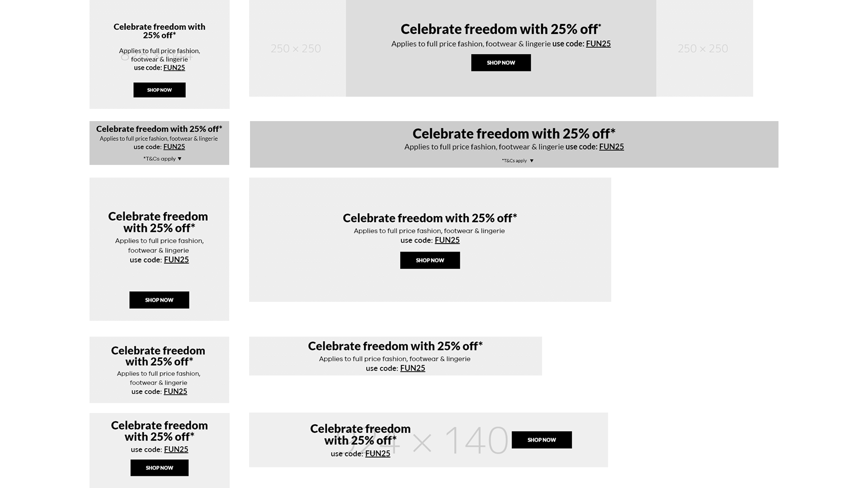Viewport: 868px width, 488px height.
Task: Click FUN25 link in wide gray T&Cs banner
Action: click(611, 147)
